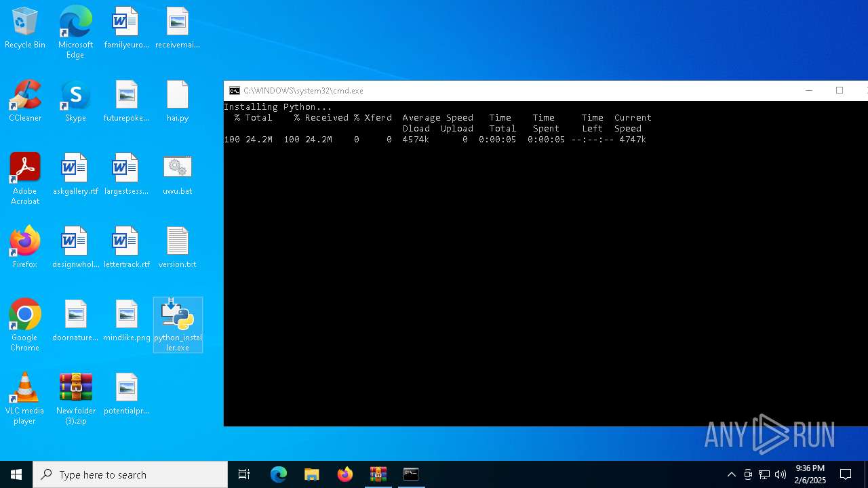
Task: Open the Adobe Acrobat desktop shortcut
Action: coord(25,179)
